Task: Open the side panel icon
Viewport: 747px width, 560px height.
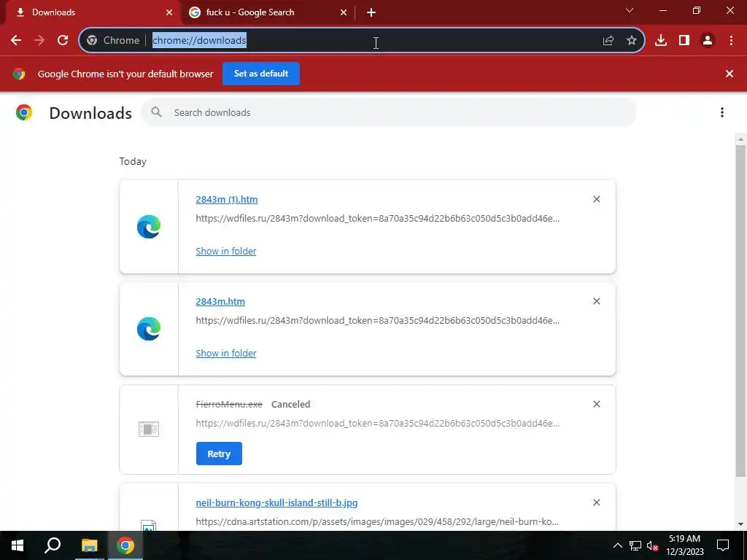Action: point(684,41)
